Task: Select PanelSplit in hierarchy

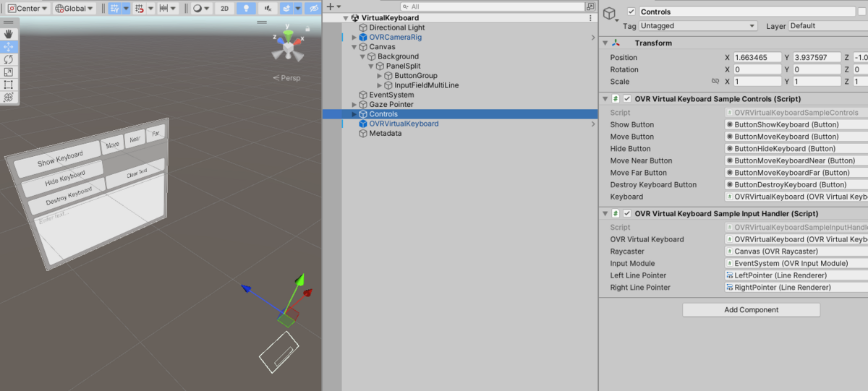Action: coord(404,66)
